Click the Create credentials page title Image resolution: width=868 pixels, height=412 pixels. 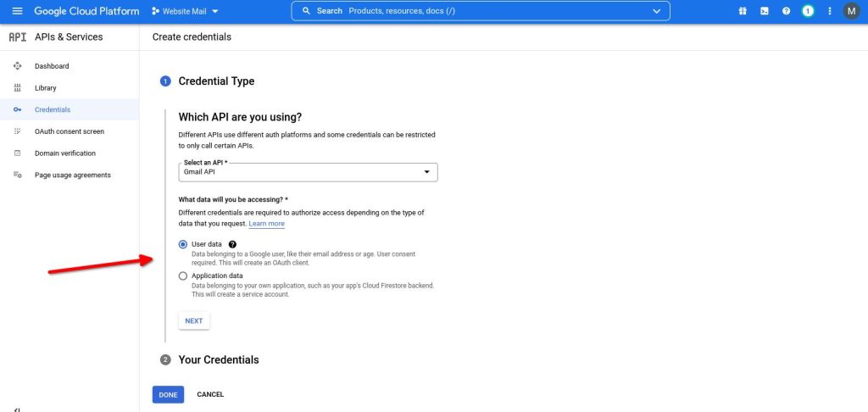(192, 37)
